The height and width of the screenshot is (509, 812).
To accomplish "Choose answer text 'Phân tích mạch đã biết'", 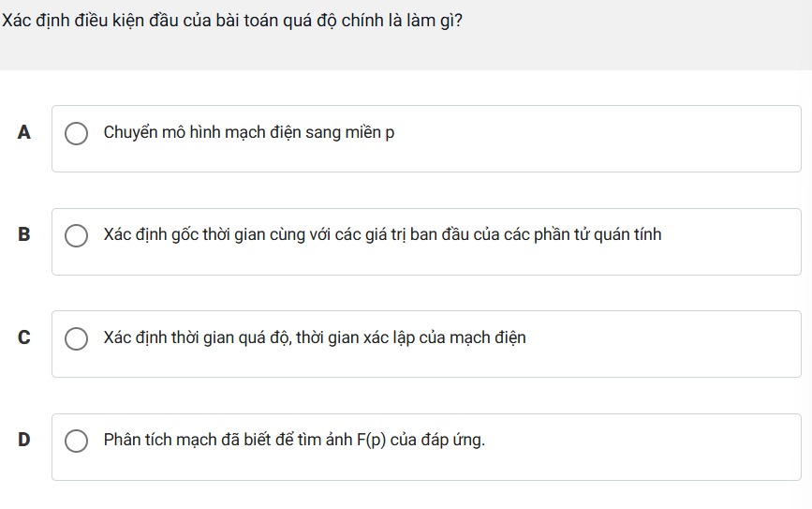I will [x=294, y=440].
